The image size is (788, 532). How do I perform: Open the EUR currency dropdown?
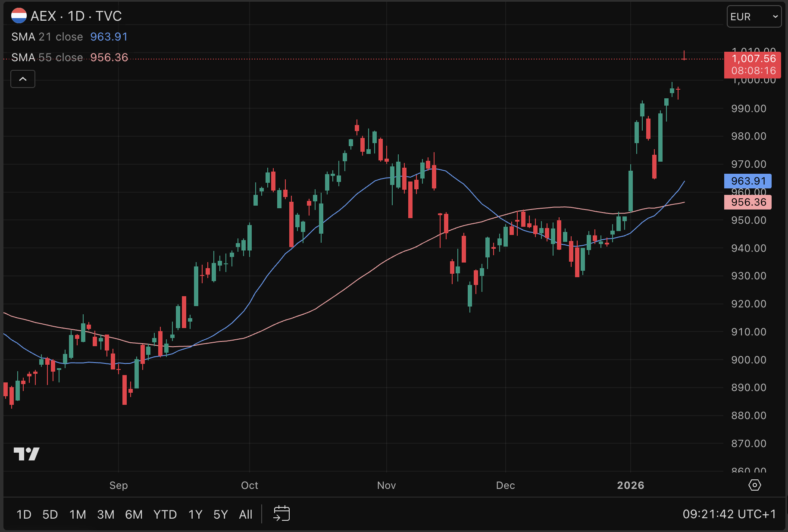pos(754,17)
